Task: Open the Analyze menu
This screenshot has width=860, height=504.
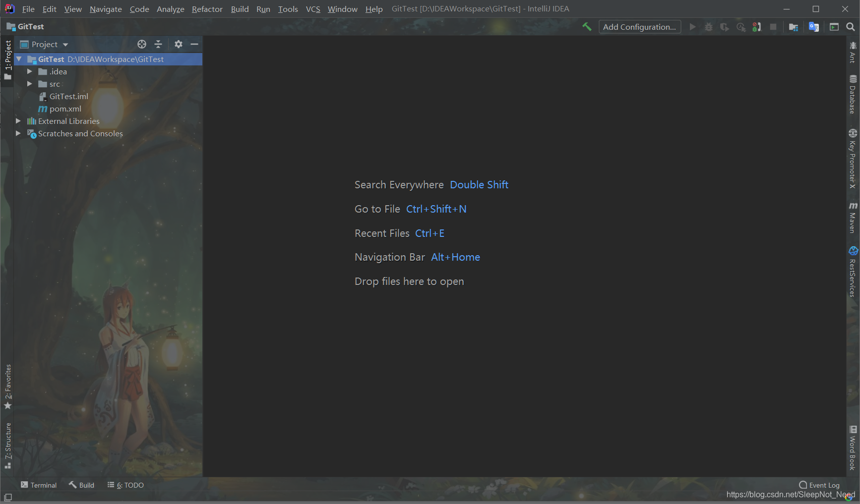Action: [170, 9]
